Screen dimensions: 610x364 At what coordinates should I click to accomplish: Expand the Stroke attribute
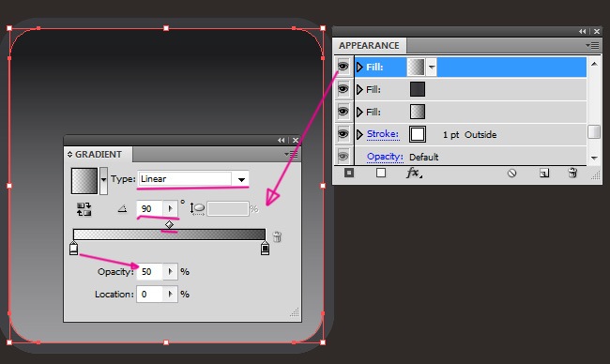tap(359, 134)
